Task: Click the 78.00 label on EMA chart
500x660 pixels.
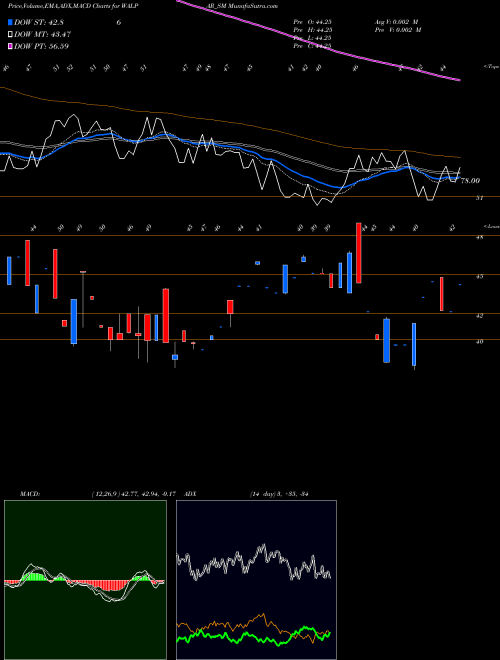Action: (470, 181)
